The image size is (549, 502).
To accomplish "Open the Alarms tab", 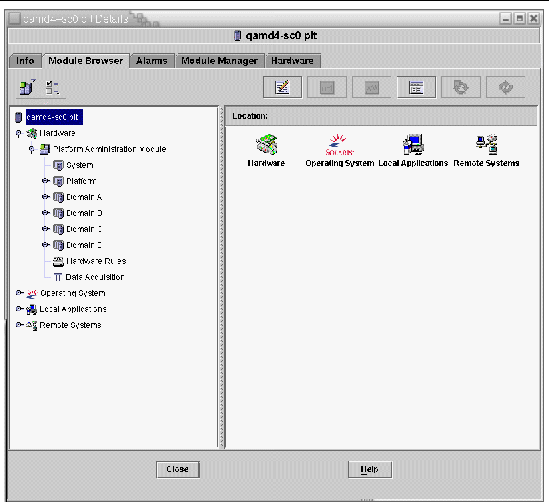I will tap(152, 61).
